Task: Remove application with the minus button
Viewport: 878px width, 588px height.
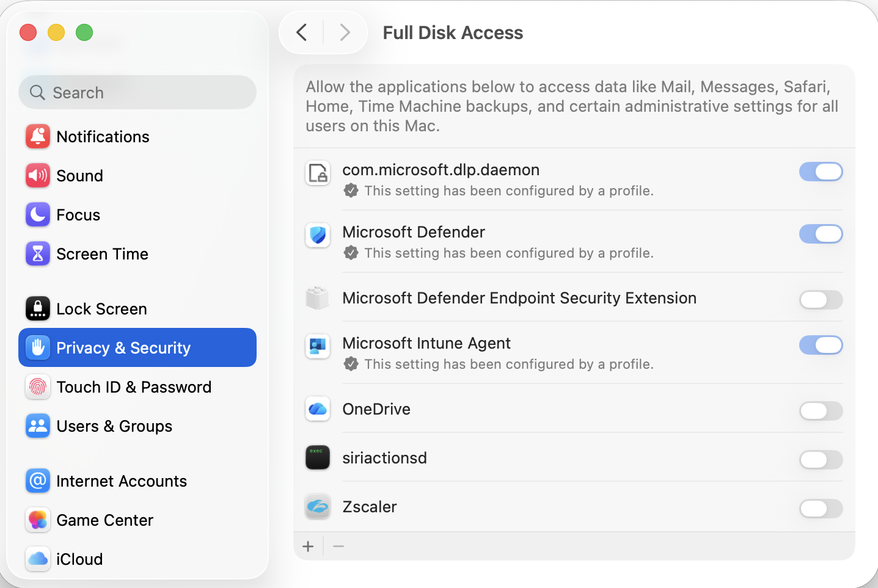Action: click(x=338, y=546)
